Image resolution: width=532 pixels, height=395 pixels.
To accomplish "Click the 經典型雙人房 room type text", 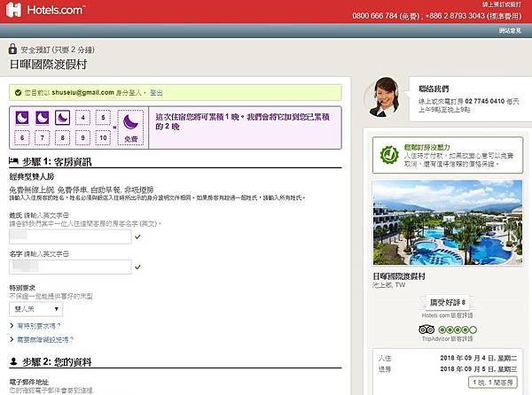I will click(x=32, y=176).
